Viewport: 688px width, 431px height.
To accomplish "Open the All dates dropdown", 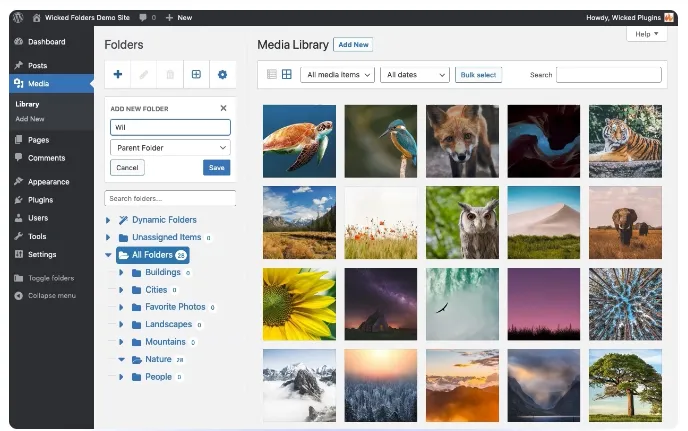I will click(x=415, y=75).
